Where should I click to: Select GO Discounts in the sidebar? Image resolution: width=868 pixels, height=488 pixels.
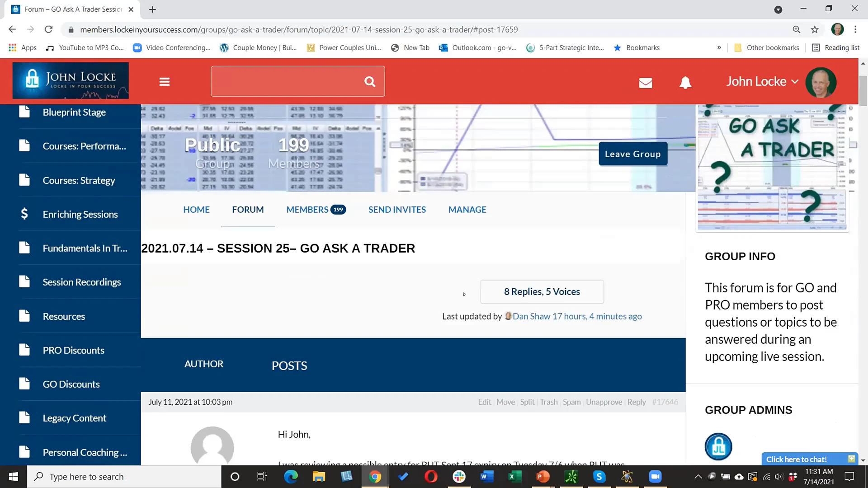point(71,384)
